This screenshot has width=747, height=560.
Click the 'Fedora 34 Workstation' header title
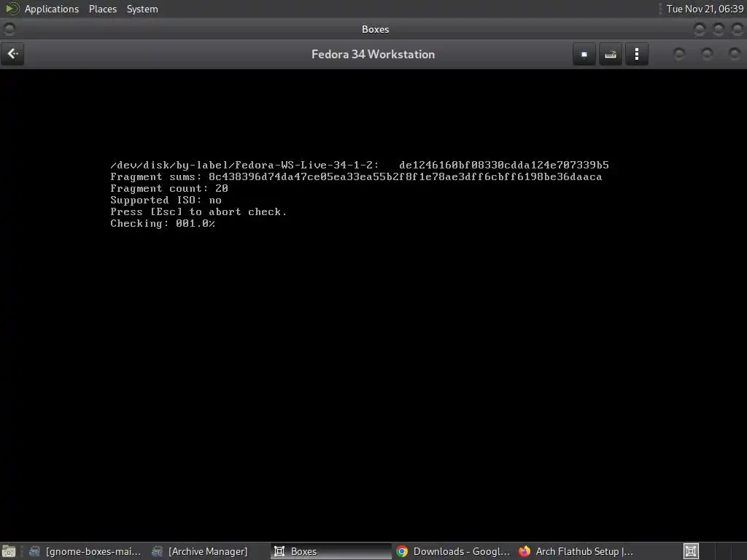tap(373, 54)
